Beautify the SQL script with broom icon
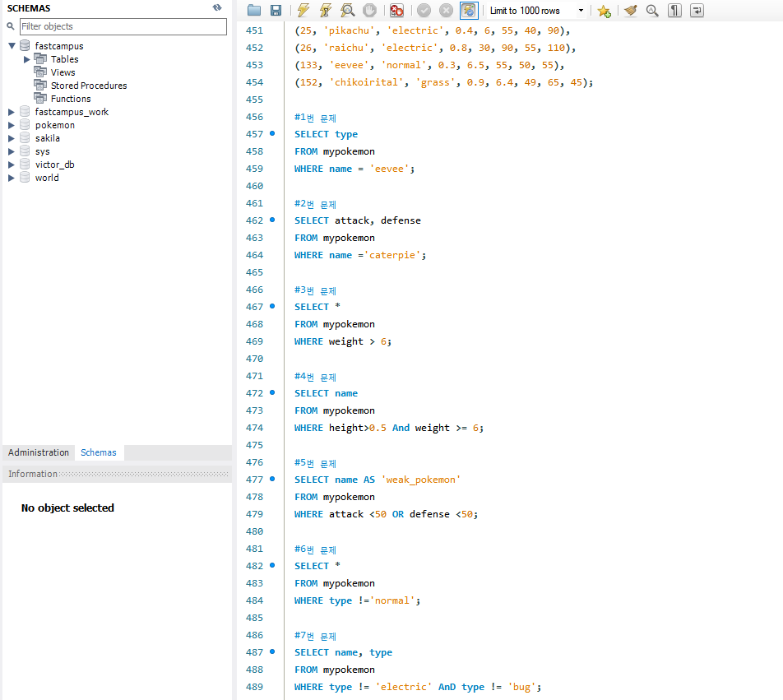The image size is (783, 700). pyautogui.click(x=631, y=10)
